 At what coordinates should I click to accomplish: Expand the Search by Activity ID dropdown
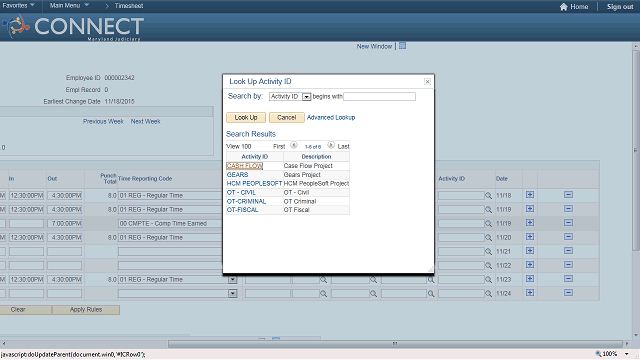pos(306,97)
